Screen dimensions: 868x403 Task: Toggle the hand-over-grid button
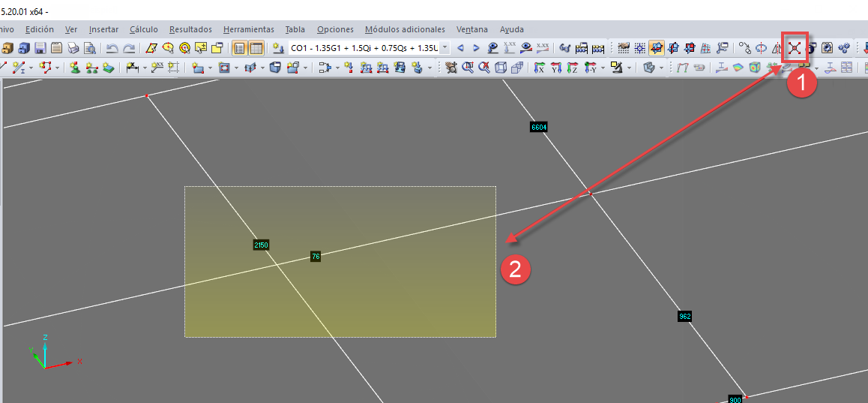click(624, 48)
